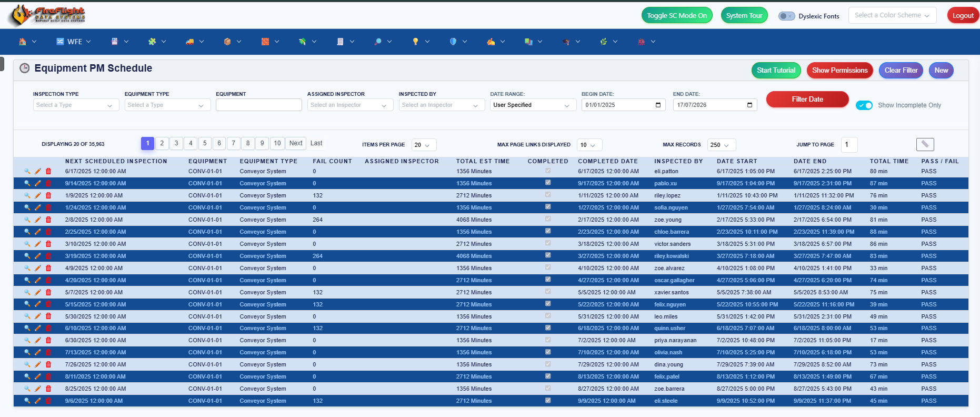
Task: Open the Inspected By dropdown
Action: [x=442, y=105]
